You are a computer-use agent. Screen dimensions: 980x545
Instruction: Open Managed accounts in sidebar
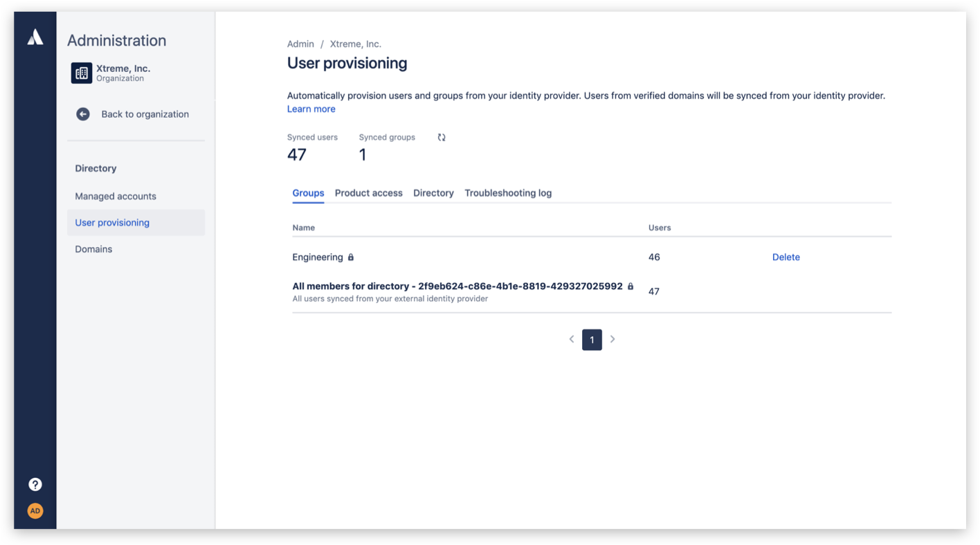click(x=116, y=196)
